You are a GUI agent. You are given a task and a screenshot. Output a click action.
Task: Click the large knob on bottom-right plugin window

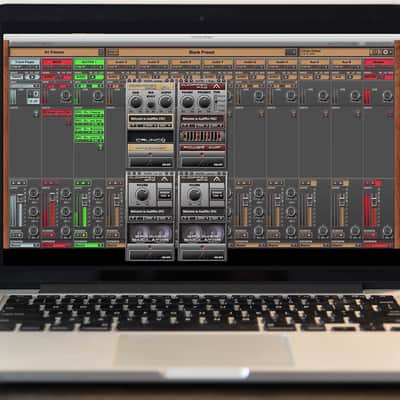click(194, 195)
